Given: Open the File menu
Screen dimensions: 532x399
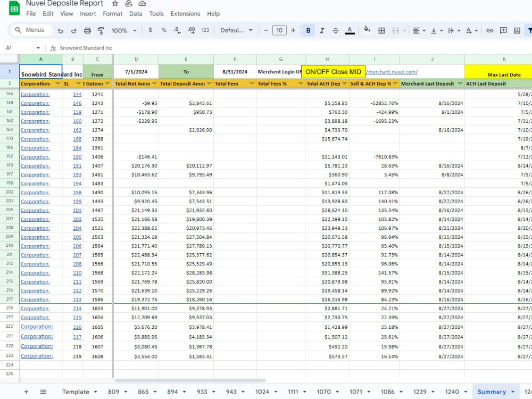Looking at the screenshot, I should [31, 14].
